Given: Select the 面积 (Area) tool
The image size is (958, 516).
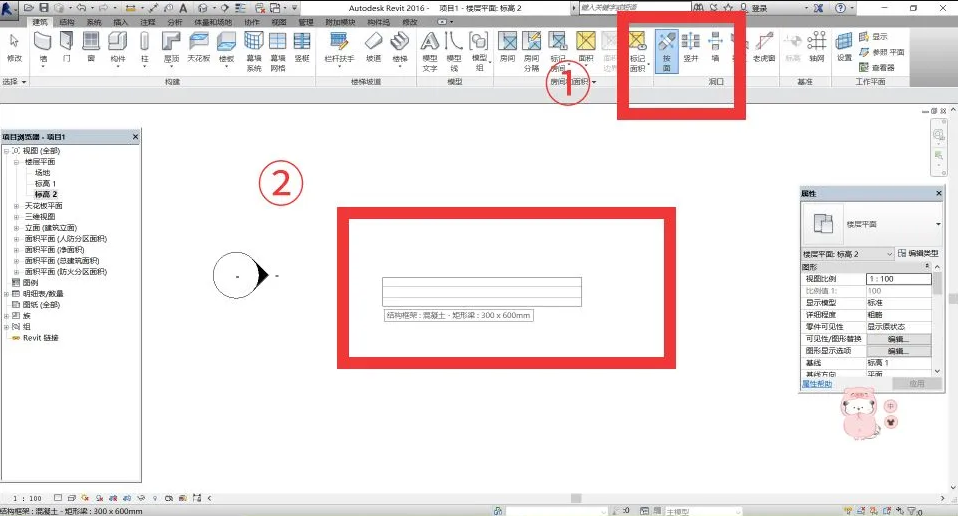Looking at the screenshot, I should 585,48.
